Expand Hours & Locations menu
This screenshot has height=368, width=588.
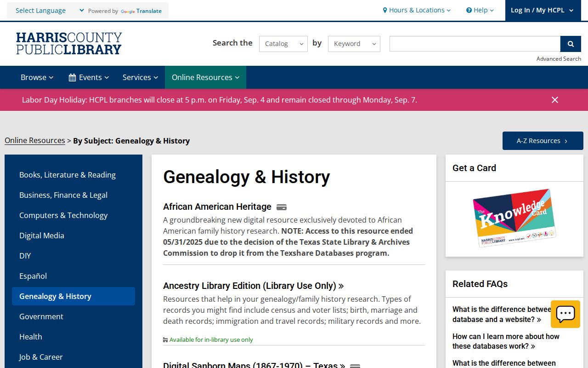[x=417, y=10]
